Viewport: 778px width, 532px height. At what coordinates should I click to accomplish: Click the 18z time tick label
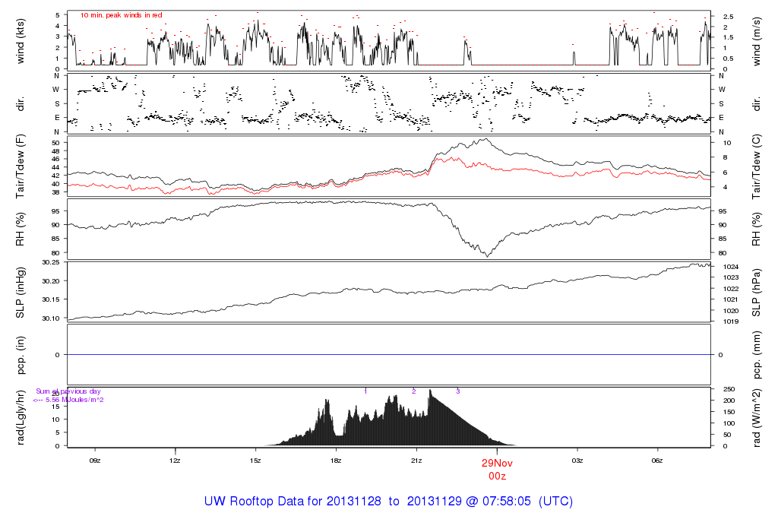(x=336, y=461)
